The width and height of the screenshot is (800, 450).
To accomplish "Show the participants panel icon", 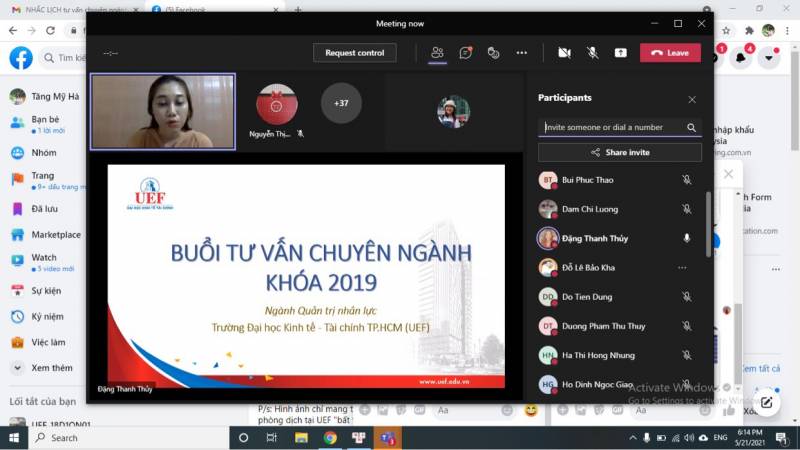I will tap(437, 53).
